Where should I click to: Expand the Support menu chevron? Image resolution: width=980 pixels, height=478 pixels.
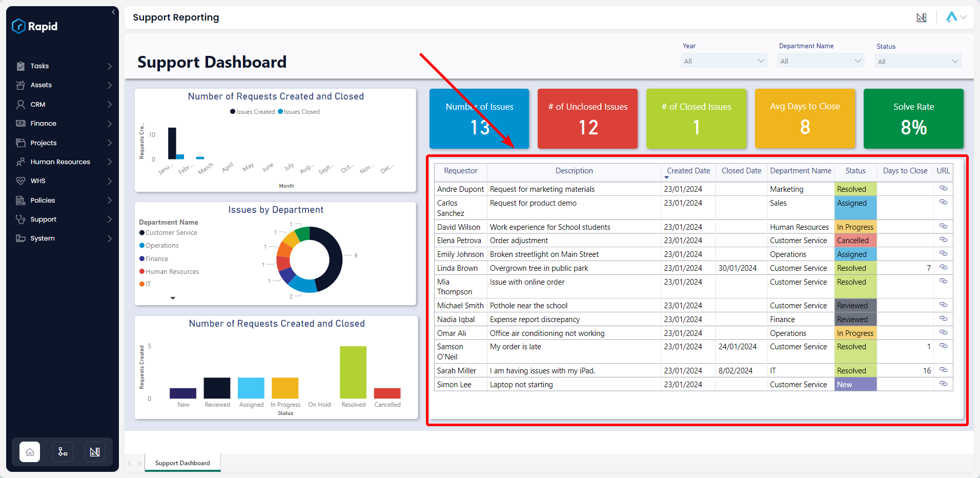pos(110,220)
